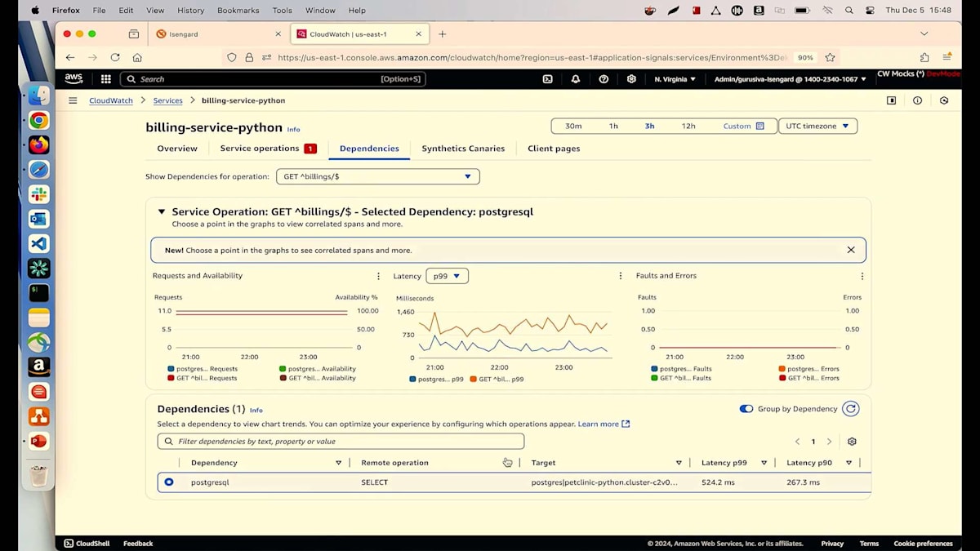Image resolution: width=980 pixels, height=551 pixels.
Task: Switch to Service operations tab
Action: [268, 149]
